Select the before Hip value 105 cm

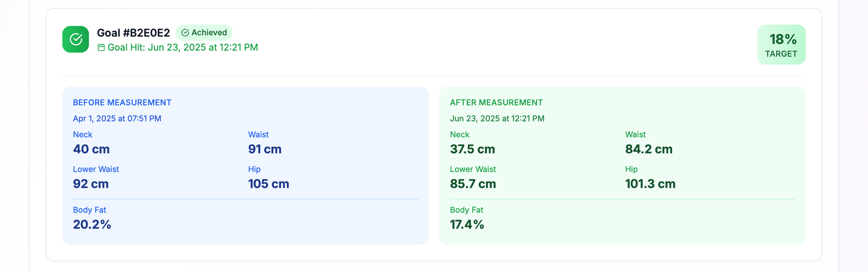(x=268, y=184)
